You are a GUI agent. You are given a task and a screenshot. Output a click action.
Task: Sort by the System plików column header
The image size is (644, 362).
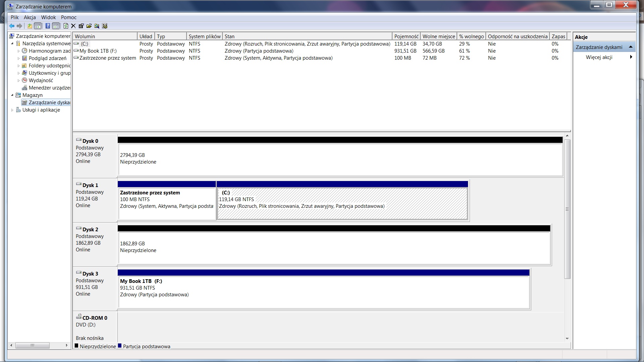tap(204, 36)
